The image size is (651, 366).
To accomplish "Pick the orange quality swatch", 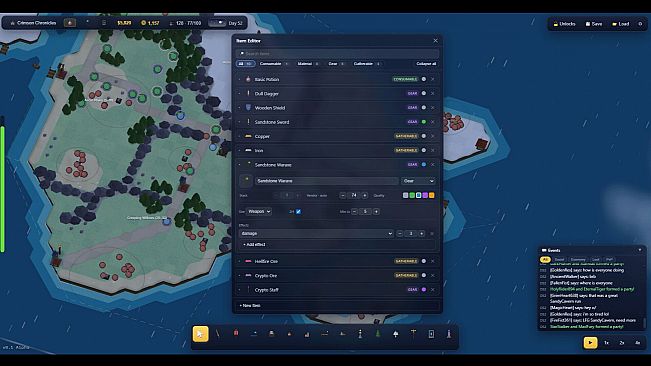I will (x=432, y=195).
